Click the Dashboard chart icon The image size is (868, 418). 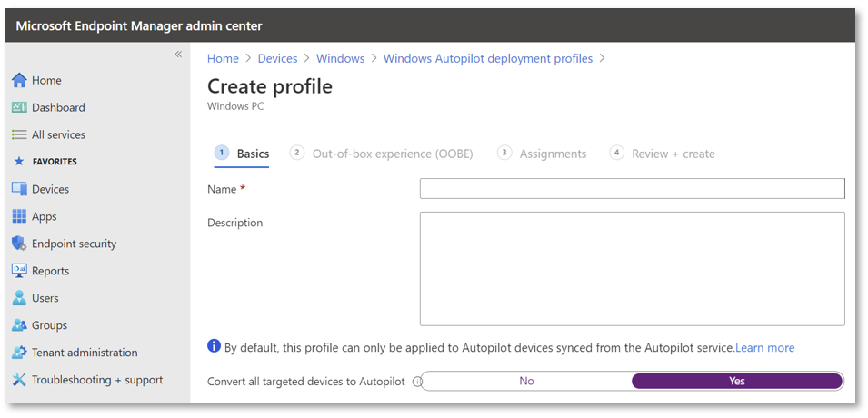click(x=19, y=107)
